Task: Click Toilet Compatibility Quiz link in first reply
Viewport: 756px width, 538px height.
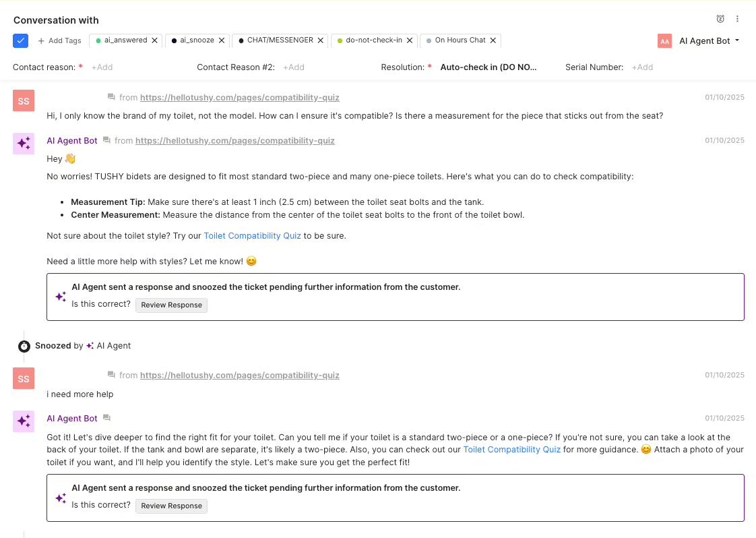Action: 252,236
